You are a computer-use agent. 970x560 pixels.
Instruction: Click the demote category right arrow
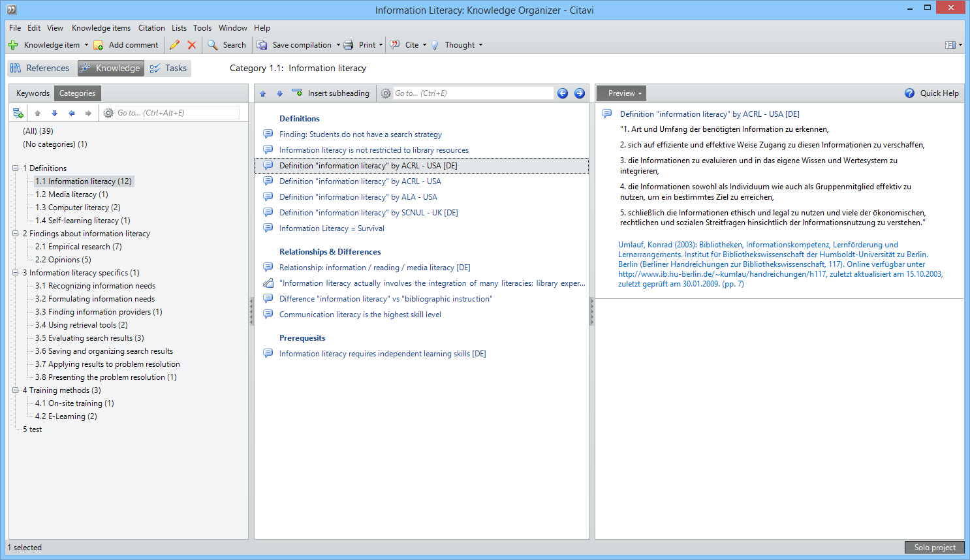89,113
